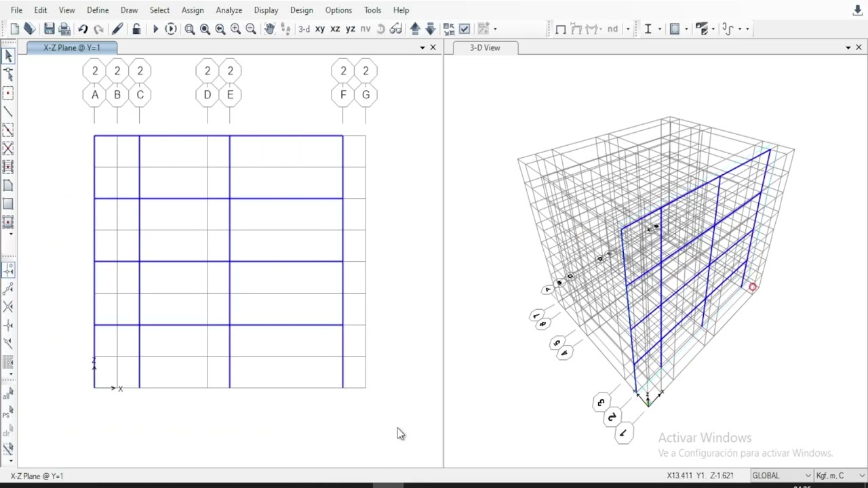This screenshot has width=868, height=488.
Task: Run analysis with play arrow icon
Action: (155, 28)
